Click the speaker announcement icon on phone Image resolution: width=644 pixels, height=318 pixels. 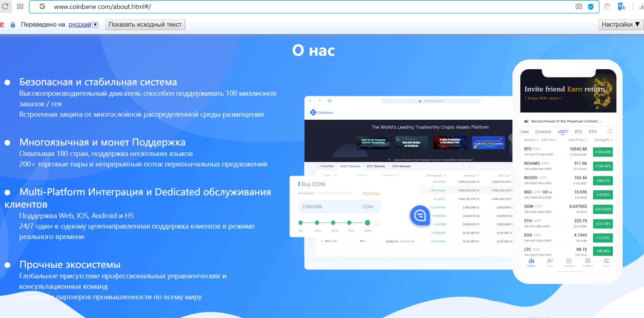526,121
